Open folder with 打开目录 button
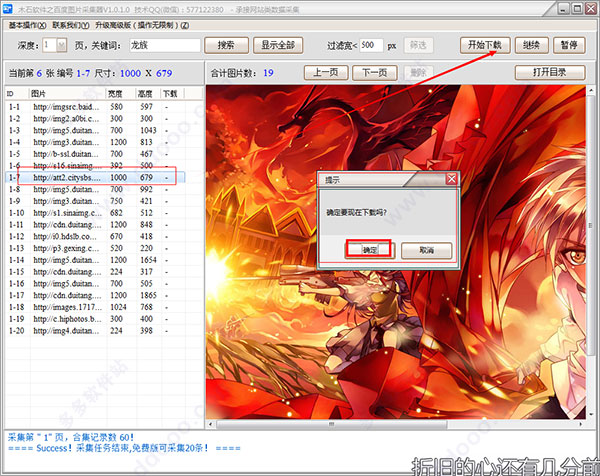The height and width of the screenshot is (476, 600). pyautogui.click(x=550, y=72)
